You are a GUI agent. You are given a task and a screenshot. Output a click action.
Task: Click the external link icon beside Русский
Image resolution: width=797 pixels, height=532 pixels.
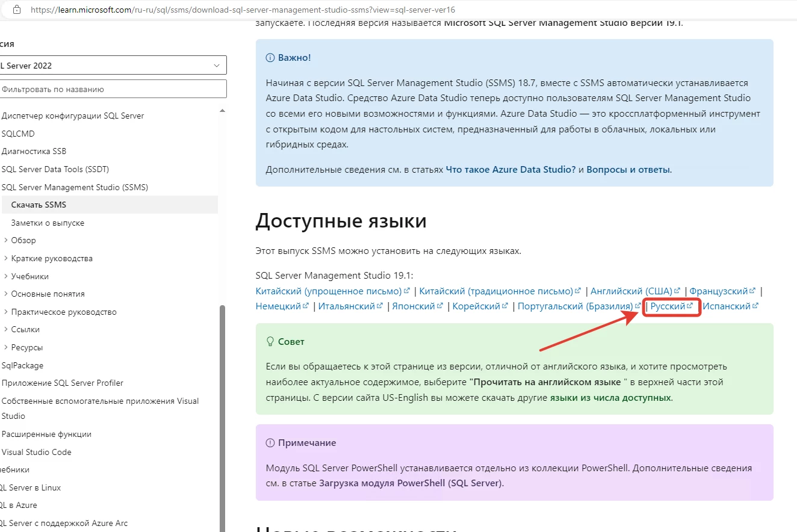(x=690, y=306)
